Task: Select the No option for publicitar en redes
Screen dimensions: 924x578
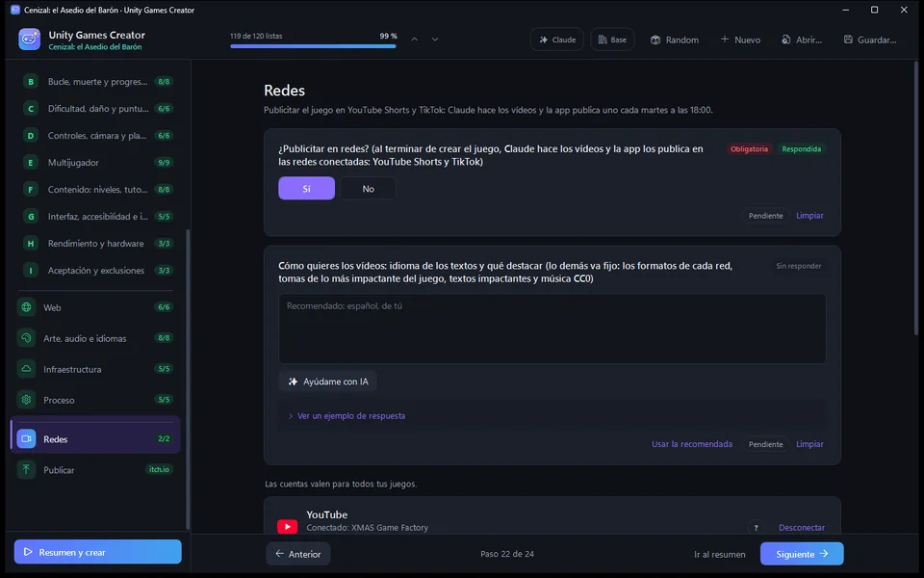Action: pyautogui.click(x=369, y=189)
